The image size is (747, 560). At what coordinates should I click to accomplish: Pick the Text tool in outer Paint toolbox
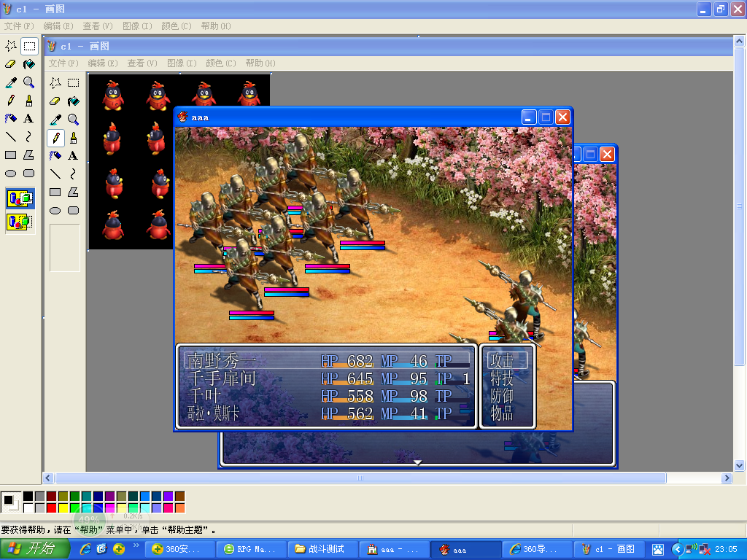click(29, 119)
